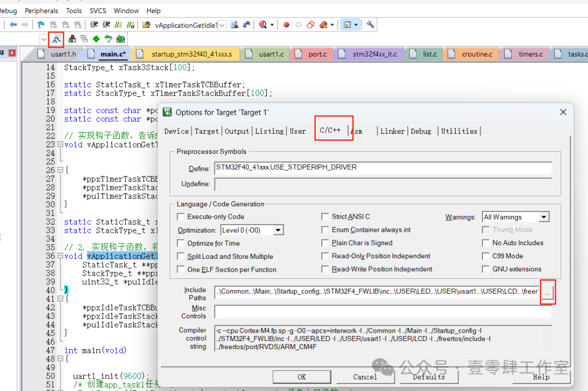Open Manage Multi-Project Workspace icon
Screen dimensions: 588x391
coord(84,39)
